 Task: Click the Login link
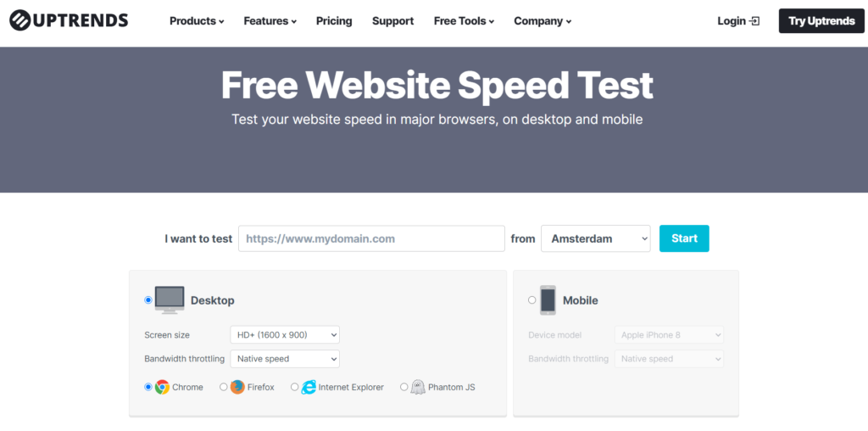tap(738, 21)
